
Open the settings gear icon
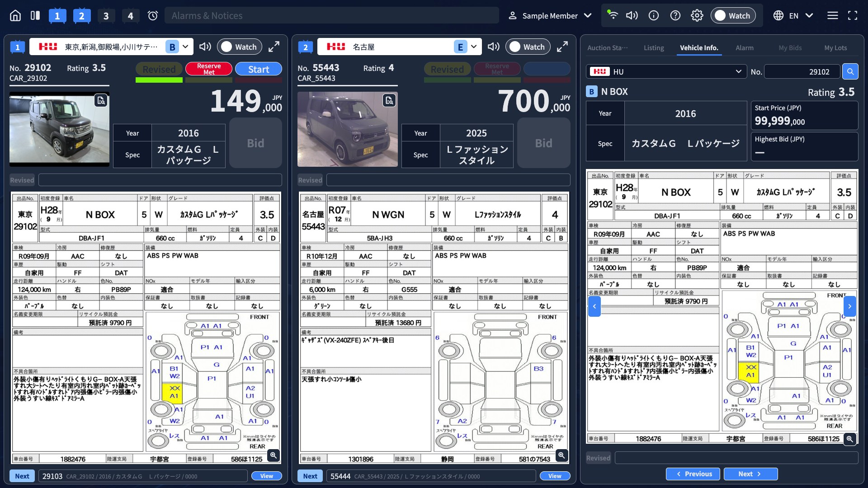[697, 16]
